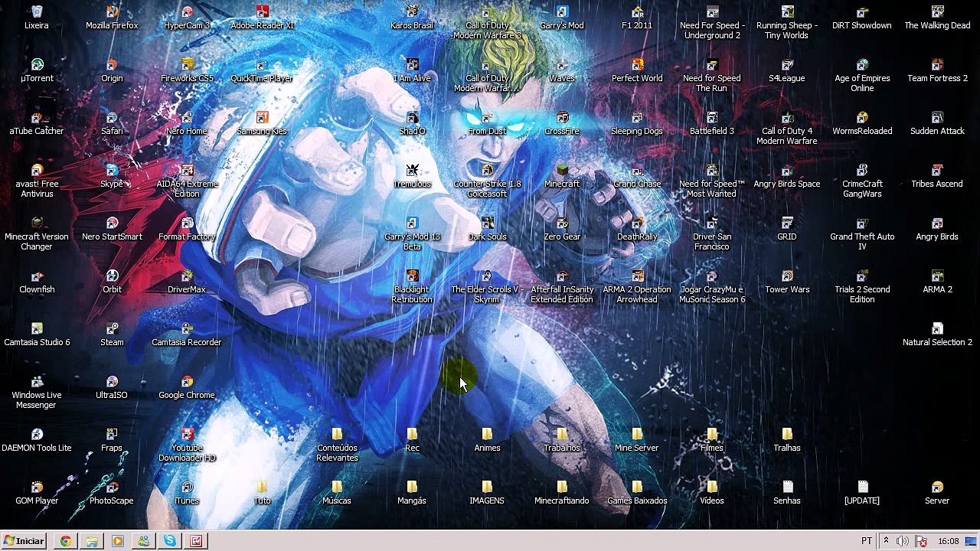Click the Animes folder
Viewport: 980px width, 551px height.
pos(487,440)
